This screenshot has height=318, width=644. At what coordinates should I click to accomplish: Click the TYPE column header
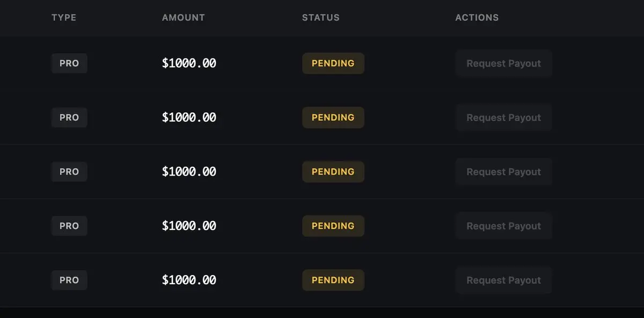coord(64,18)
